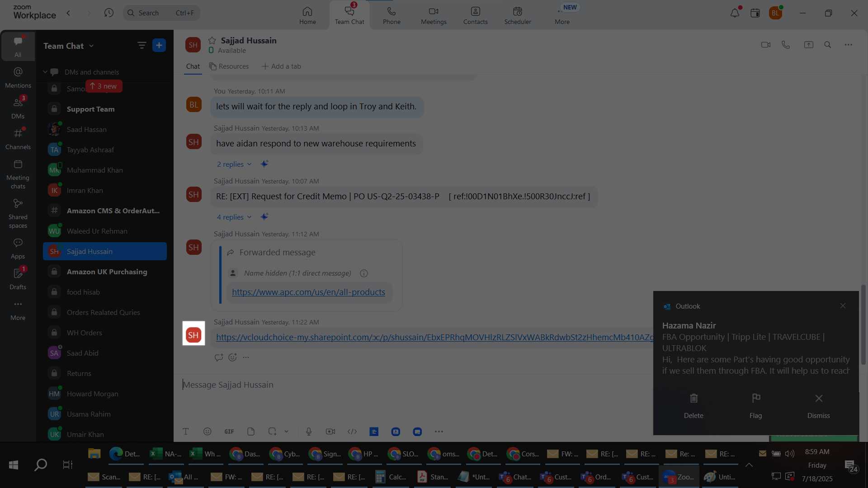Insert a code snippet in composer
Viewport: 868px width, 488px height.
pyautogui.click(x=352, y=432)
